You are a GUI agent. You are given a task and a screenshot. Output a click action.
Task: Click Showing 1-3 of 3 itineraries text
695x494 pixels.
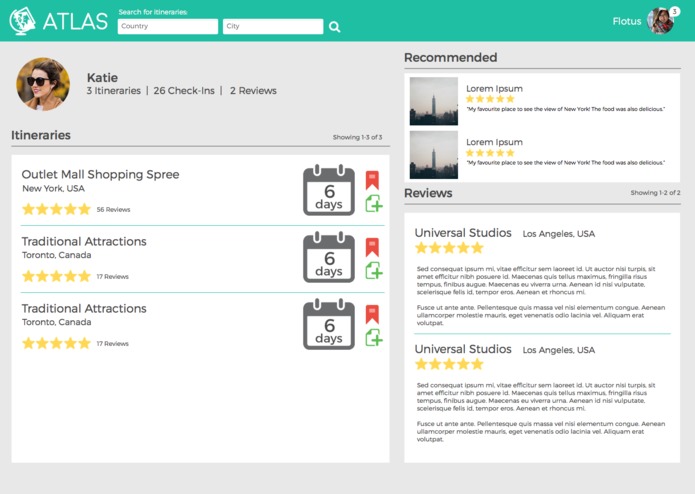(358, 137)
